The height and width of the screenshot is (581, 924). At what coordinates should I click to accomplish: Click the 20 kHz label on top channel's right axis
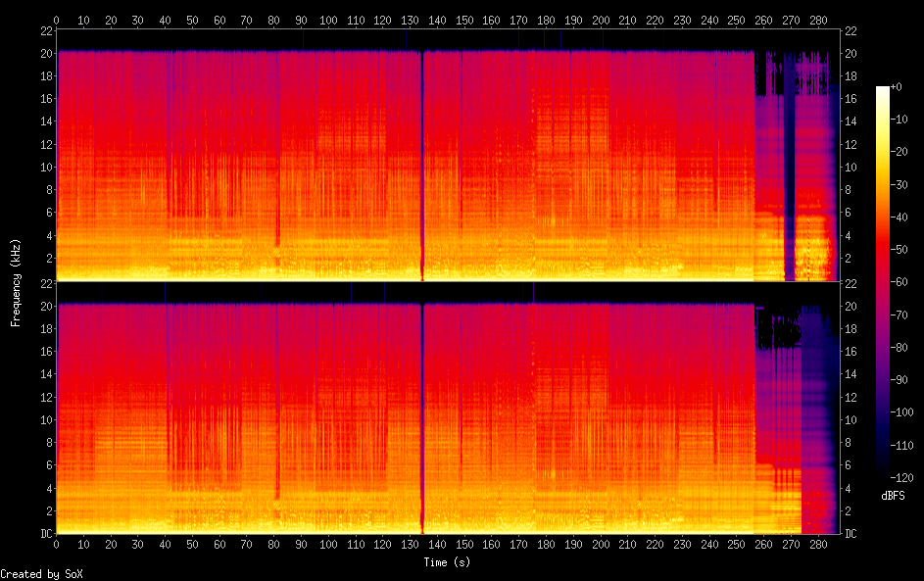[850, 53]
